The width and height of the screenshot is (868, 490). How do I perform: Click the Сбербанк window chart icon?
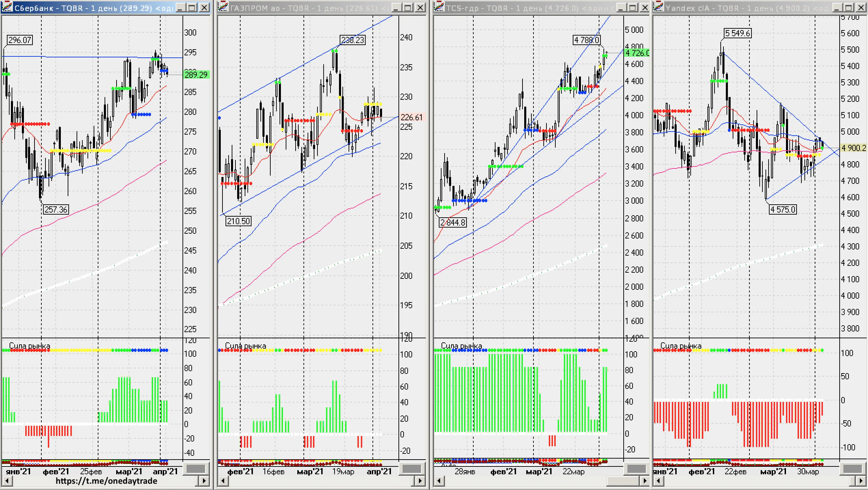[7, 7]
